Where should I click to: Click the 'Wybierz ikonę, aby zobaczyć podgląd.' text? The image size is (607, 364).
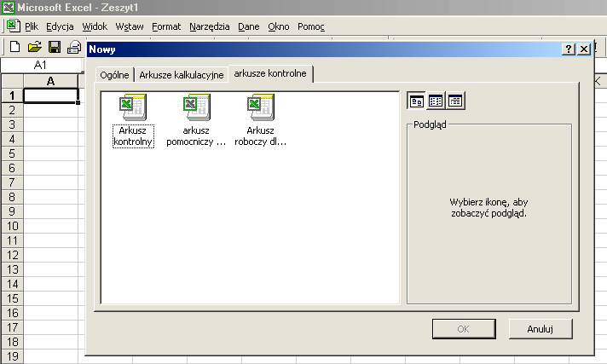[489, 207]
